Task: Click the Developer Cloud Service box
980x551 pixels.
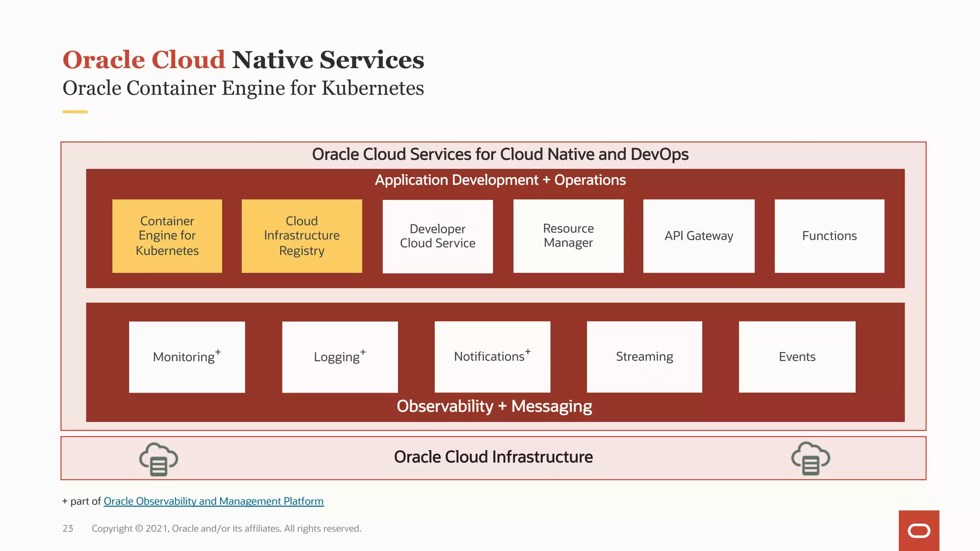Action: click(437, 236)
